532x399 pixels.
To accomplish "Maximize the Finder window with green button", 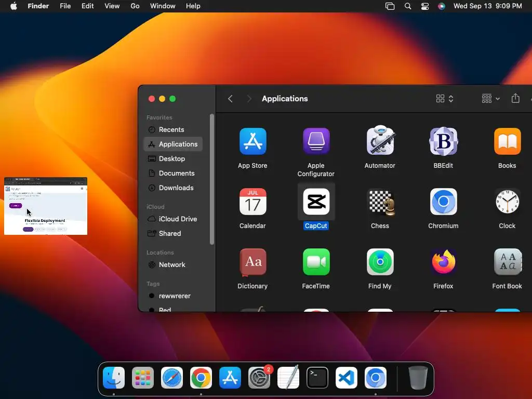I will [x=172, y=99].
